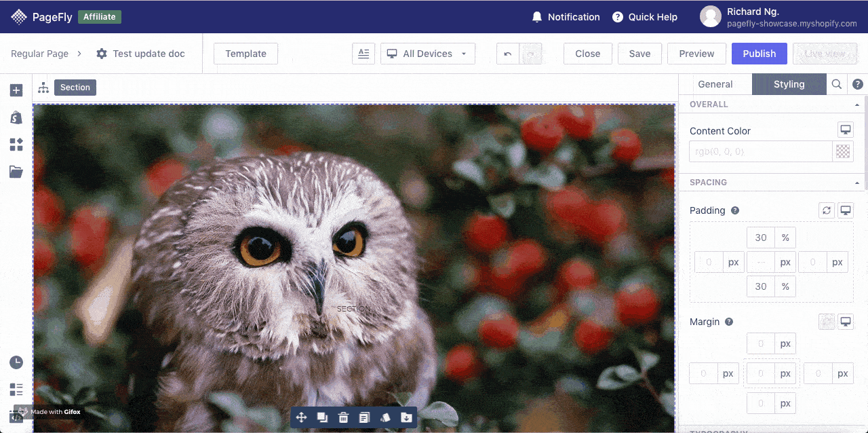Click the Test update doc page title
This screenshot has width=868, height=433.
(x=149, y=54)
